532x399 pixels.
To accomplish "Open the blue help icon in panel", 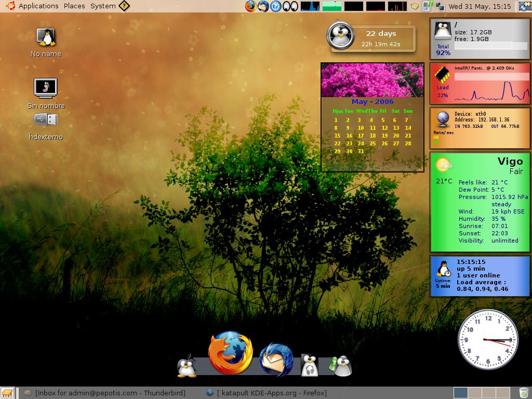I will (x=276, y=6).
